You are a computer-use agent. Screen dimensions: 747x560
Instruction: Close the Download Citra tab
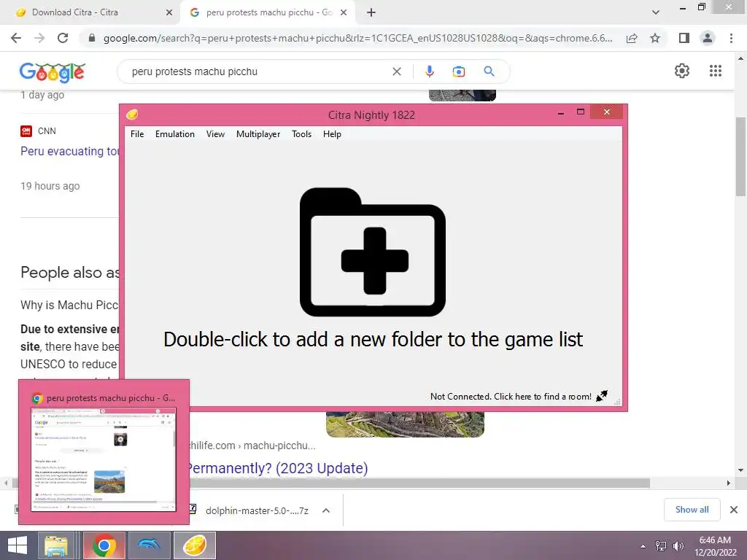point(169,13)
